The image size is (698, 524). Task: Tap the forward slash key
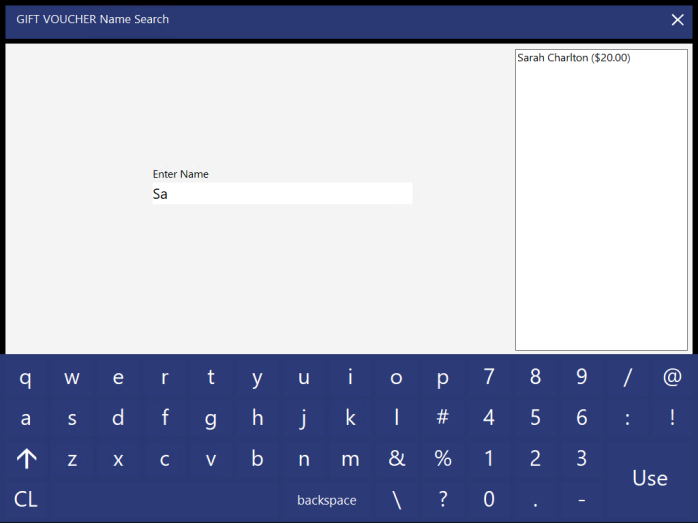tap(628, 378)
